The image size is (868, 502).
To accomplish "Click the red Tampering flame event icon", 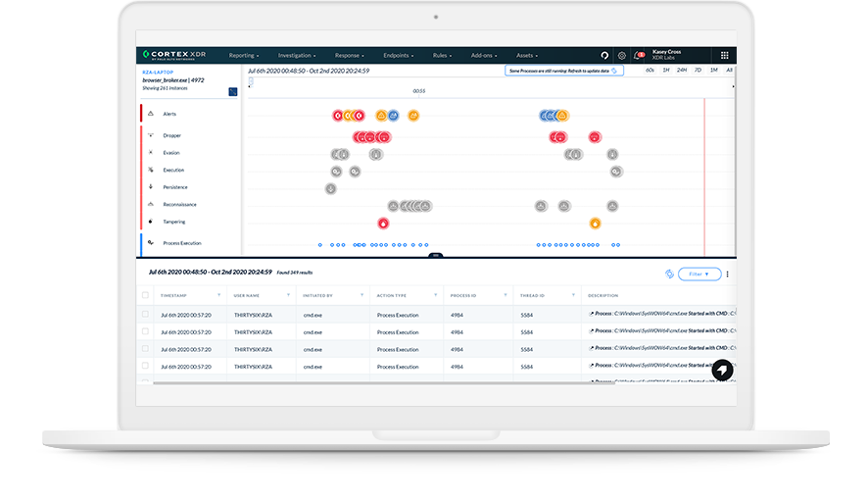I will pyautogui.click(x=383, y=223).
